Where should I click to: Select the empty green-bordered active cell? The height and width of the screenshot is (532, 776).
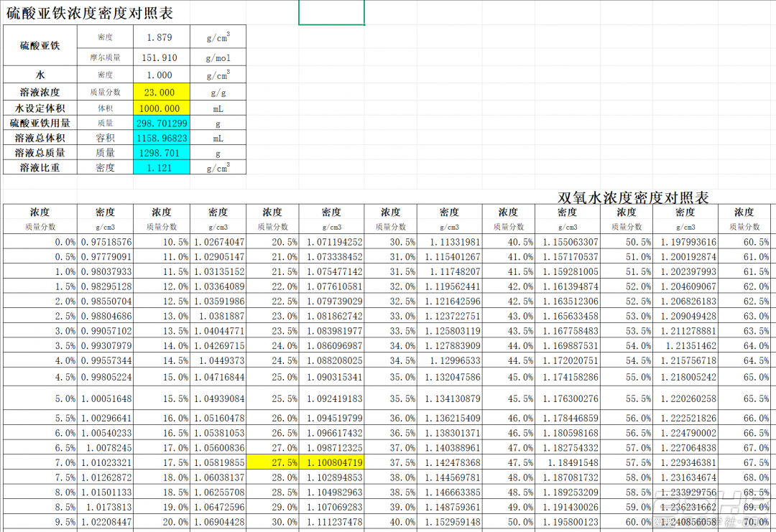tap(331, 12)
